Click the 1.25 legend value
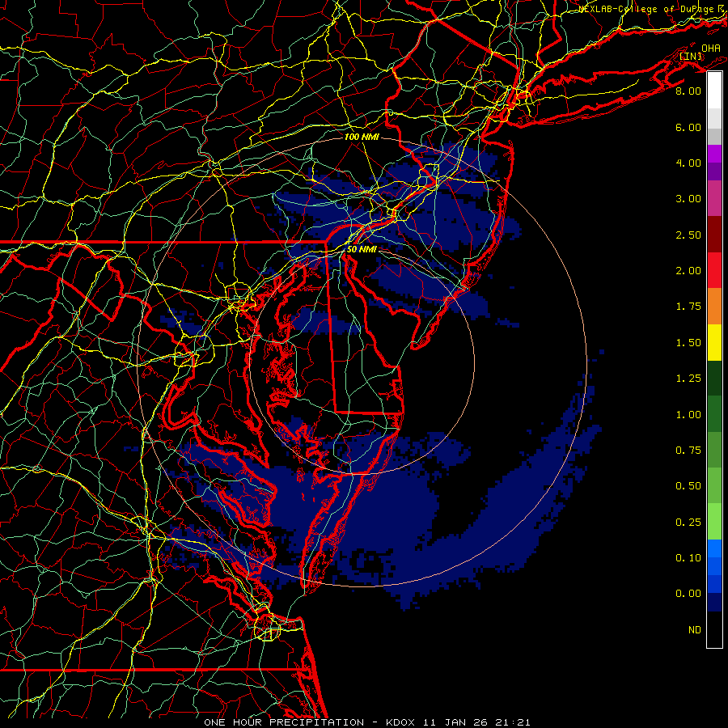This screenshot has width=728, height=728. point(688,379)
